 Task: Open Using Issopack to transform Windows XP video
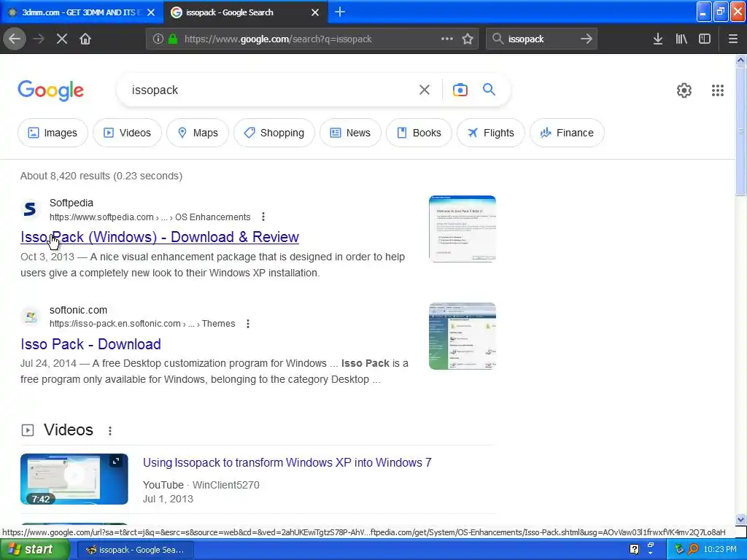click(x=287, y=462)
